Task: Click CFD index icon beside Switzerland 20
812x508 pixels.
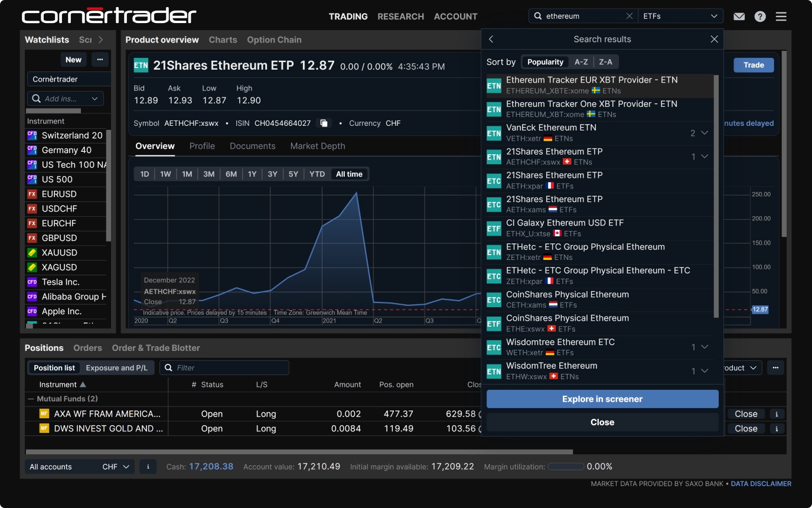Action: pyautogui.click(x=32, y=135)
